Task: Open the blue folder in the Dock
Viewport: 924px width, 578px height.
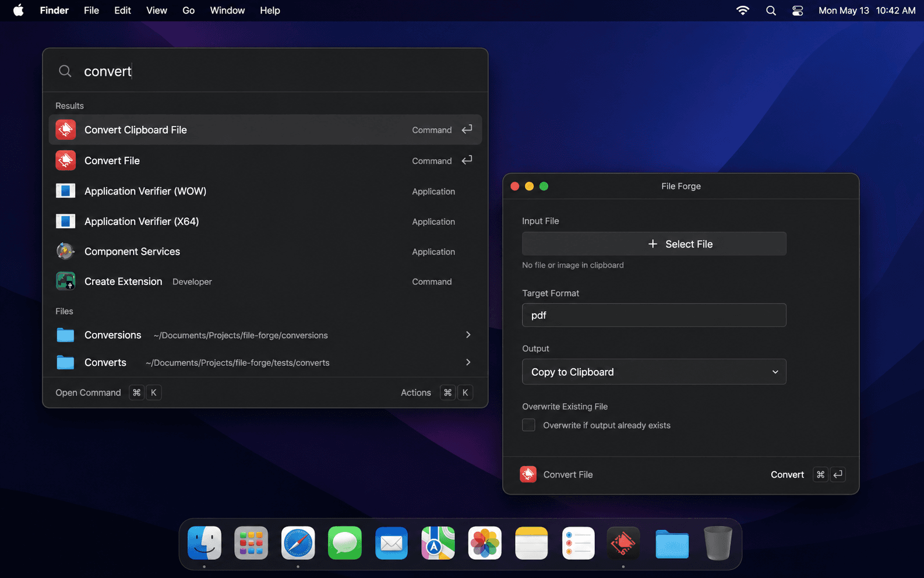Action: (x=672, y=544)
